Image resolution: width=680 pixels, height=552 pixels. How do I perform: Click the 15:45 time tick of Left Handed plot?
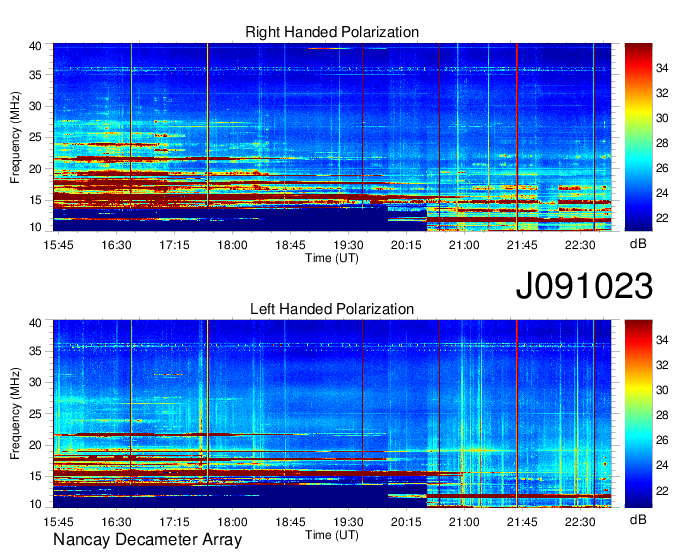pos(58,522)
